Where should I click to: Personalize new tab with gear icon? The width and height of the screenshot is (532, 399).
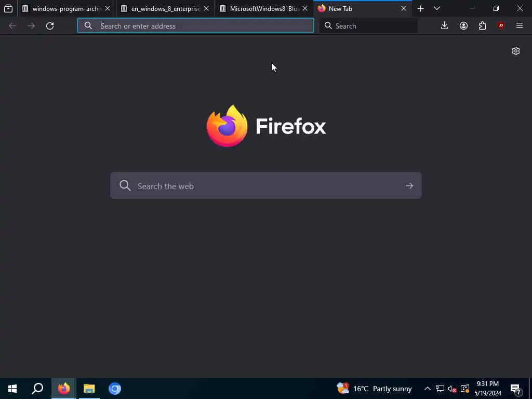(516, 51)
